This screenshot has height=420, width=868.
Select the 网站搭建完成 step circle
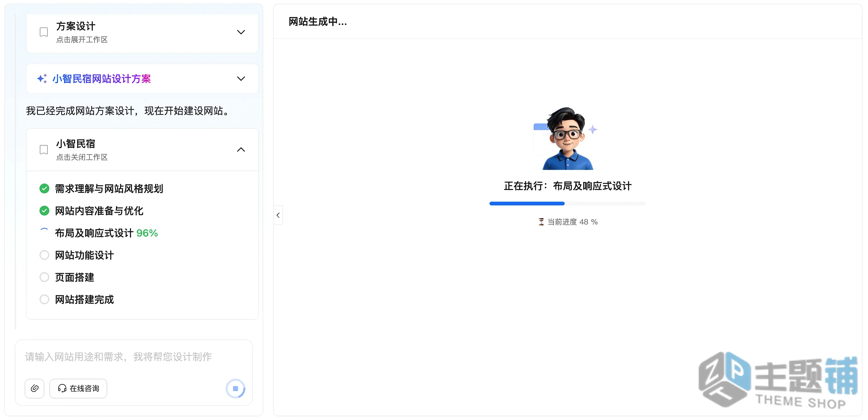pyautogui.click(x=44, y=300)
